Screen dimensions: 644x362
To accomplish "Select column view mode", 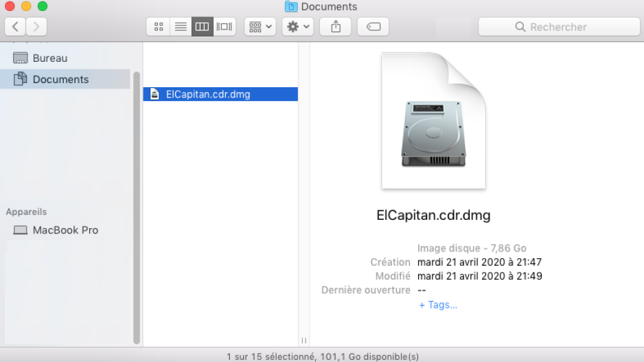I will click(x=202, y=27).
